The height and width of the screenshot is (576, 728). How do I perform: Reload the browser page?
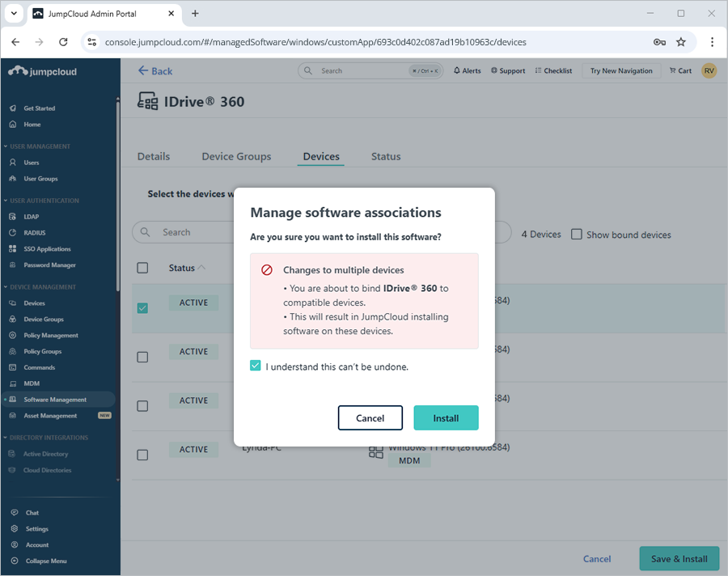point(63,42)
